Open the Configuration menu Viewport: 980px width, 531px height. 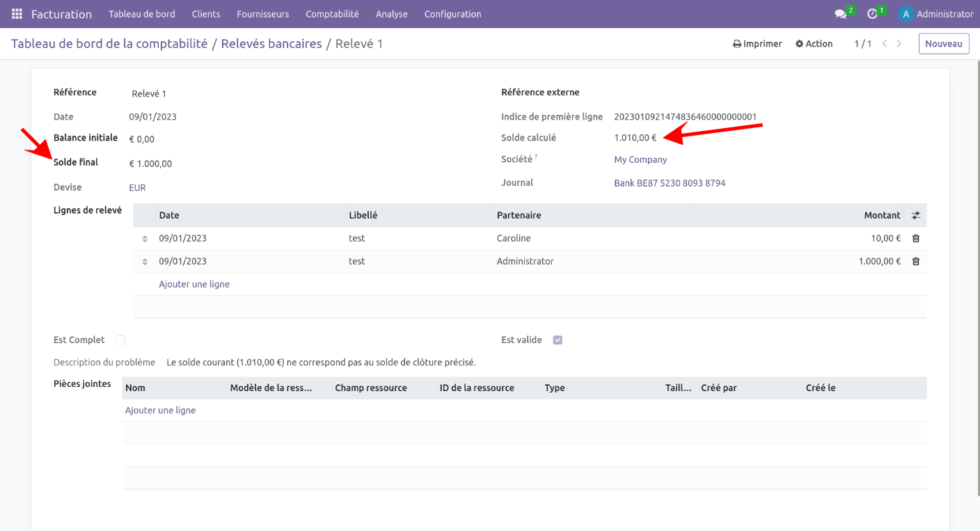click(x=452, y=14)
